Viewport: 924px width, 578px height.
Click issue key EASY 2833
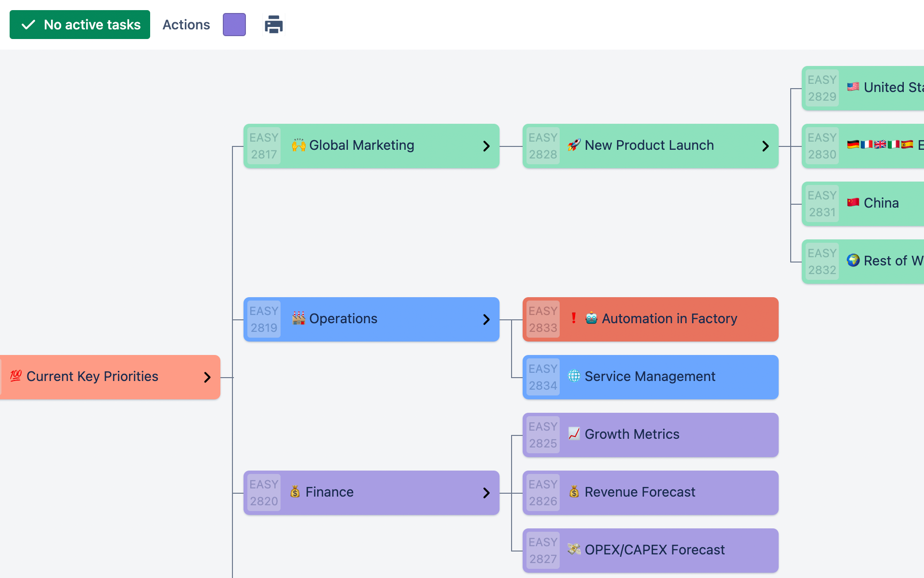tap(543, 319)
